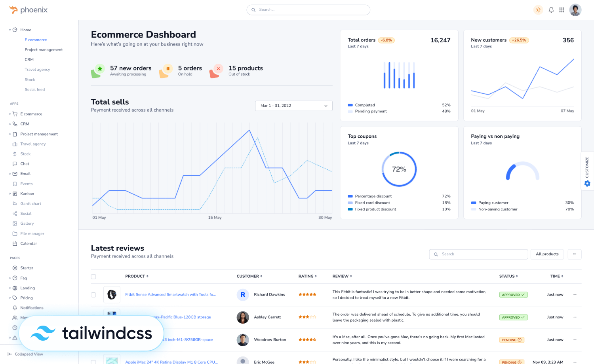This screenshot has width=594, height=364.
Task: Check the select-all reviews checkbox
Action: pos(93,276)
